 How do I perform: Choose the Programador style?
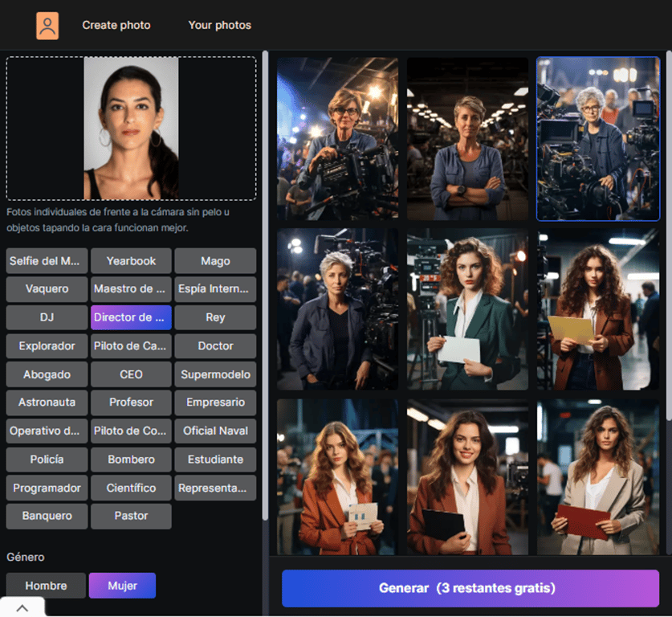[x=47, y=488]
